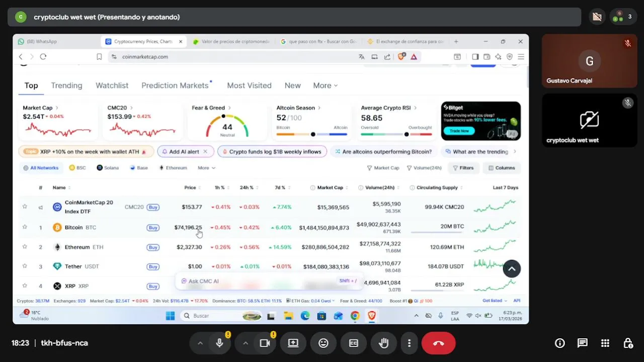Screen dimensions: 644x362
Task: Select the BSC network filter
Action: pos(77,168)
